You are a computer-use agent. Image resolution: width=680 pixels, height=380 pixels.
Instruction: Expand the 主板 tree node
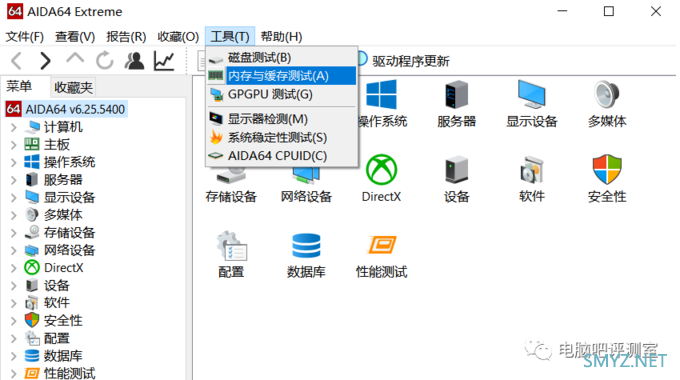point(14,145)
